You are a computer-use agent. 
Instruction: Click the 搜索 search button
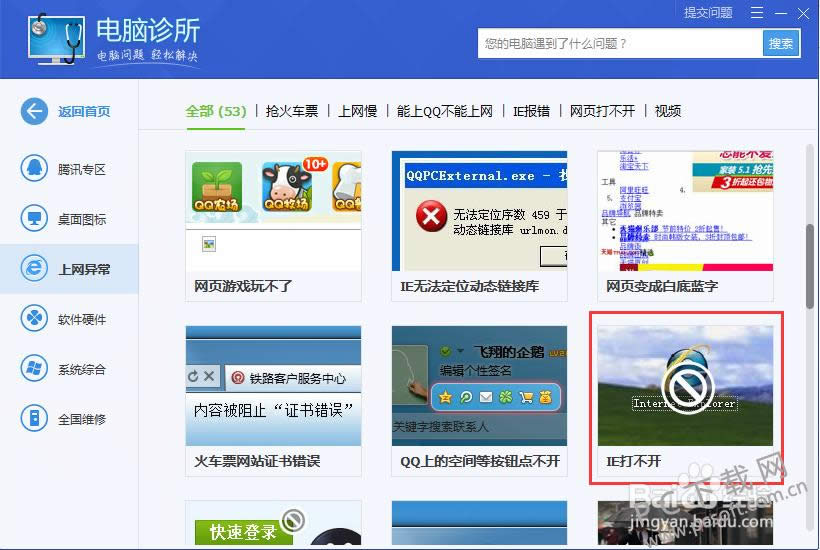[x=781, y=43]
